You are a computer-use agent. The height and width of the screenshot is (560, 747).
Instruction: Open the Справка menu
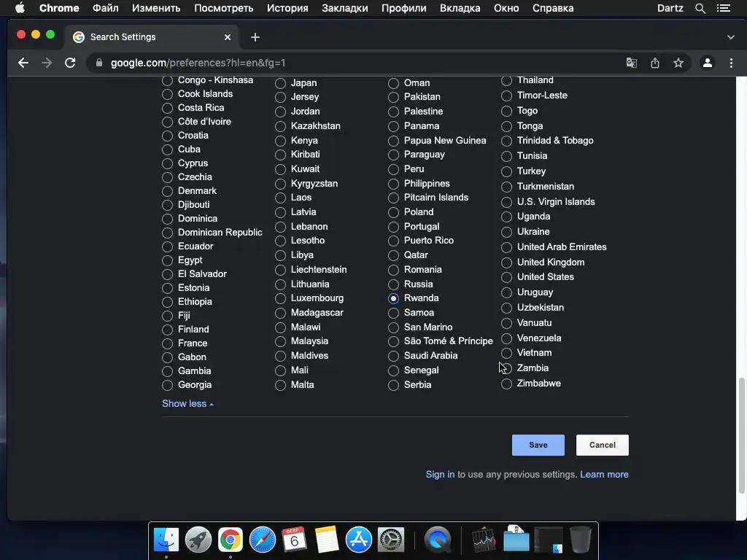click(x=553, y=8)
